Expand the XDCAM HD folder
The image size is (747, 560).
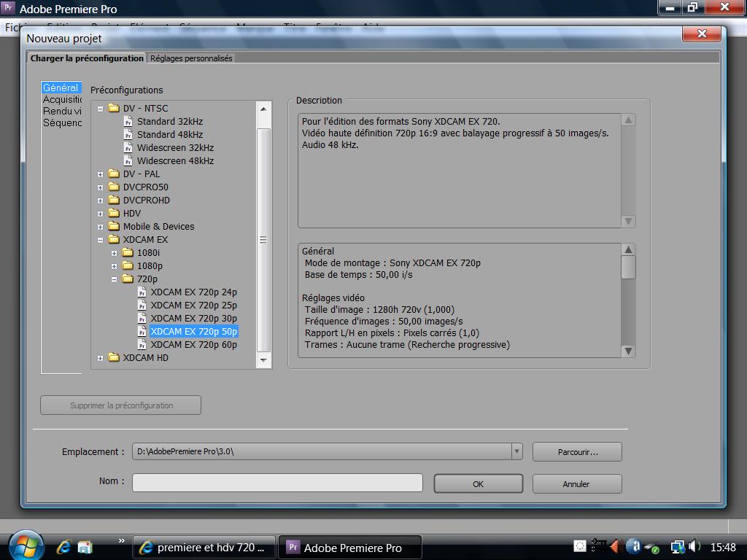point(100,358)
